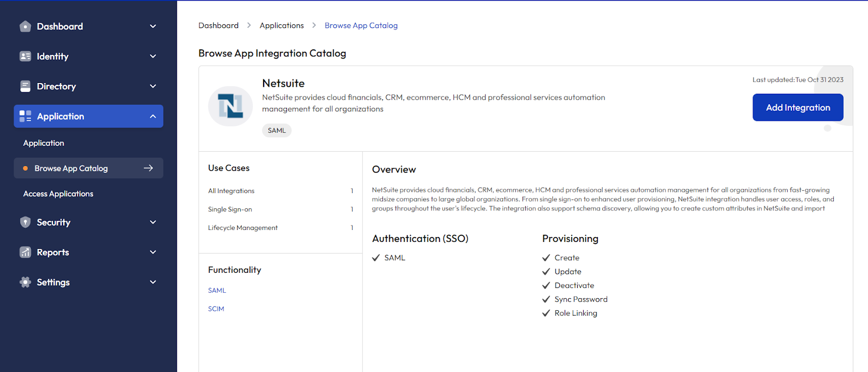Viewport: 868px width, 372px height.
Task: Click the Add Integration button
Action: (798, 107)
